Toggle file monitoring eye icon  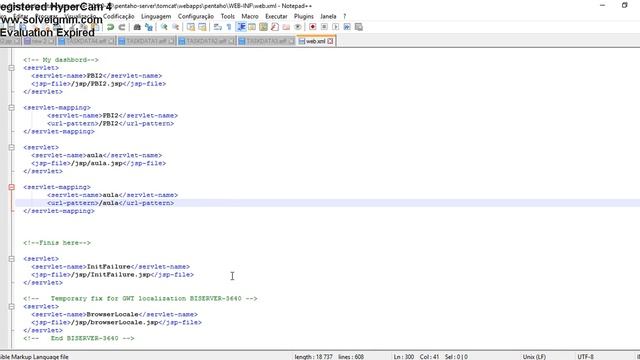(x=298, y=27)
